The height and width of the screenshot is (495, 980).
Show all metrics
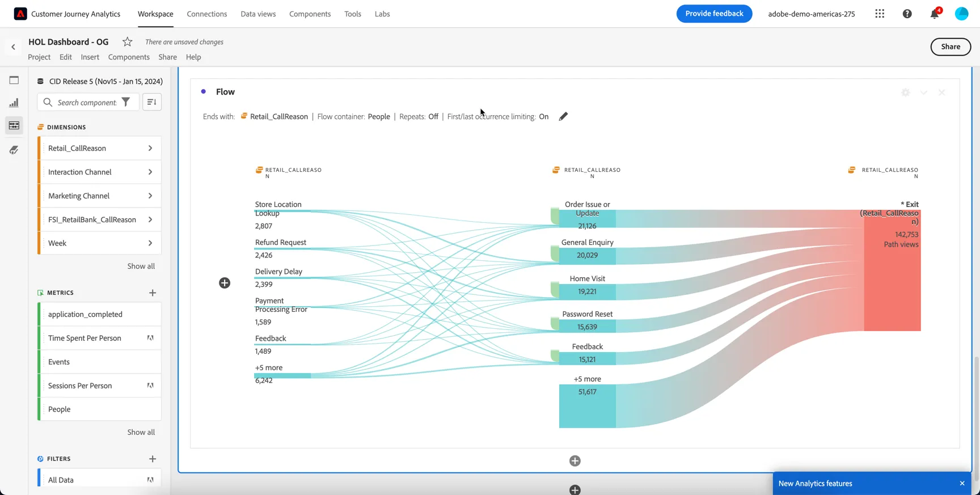[x=141, y=432]
